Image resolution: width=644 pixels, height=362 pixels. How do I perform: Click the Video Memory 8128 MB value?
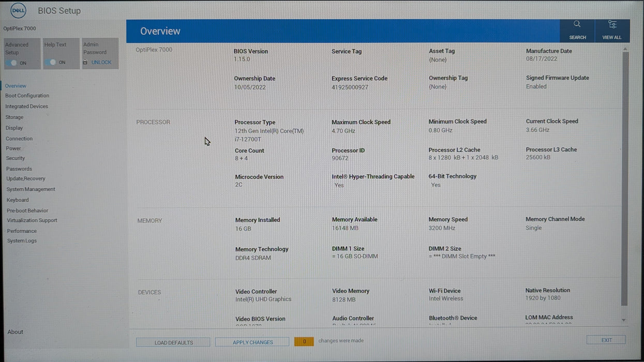344,299
